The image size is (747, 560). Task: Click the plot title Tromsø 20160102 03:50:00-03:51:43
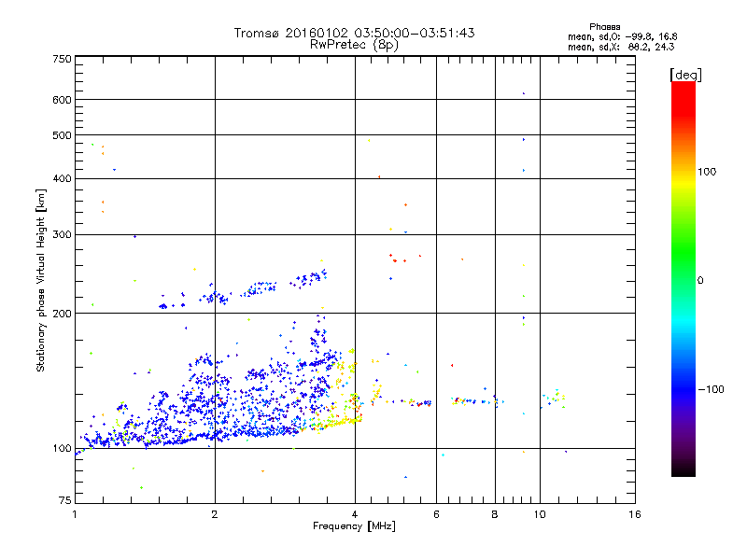coord(354,33)
